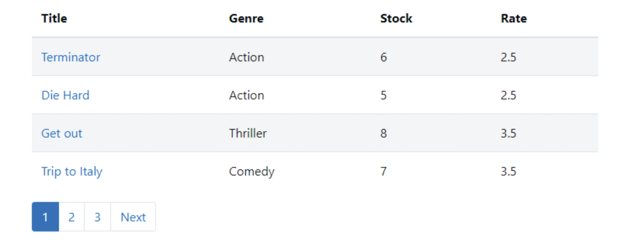Sort by the Stock column header
The image size is (644, 247).
pos(396,18)
